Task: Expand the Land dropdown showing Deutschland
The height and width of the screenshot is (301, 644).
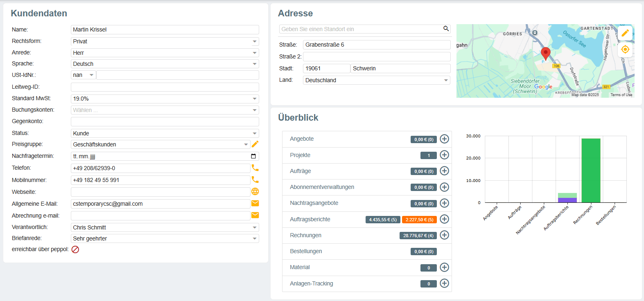Action: [x=445, y=80]
